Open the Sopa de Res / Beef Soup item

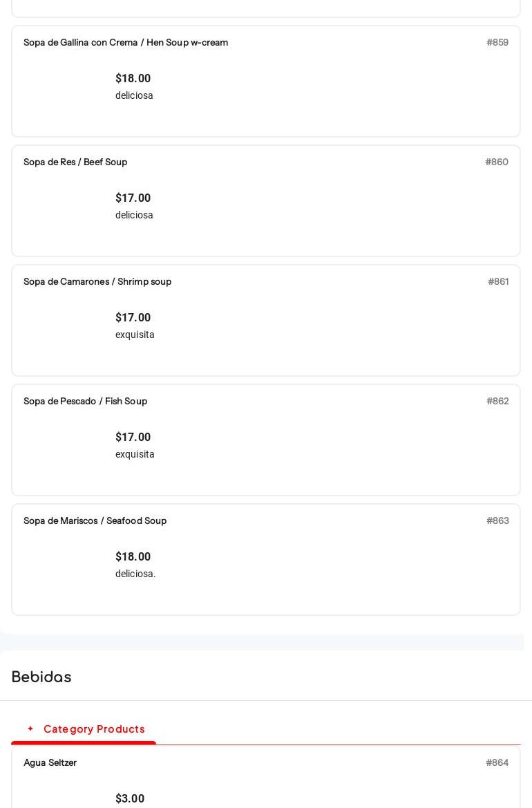click(75, 162)
